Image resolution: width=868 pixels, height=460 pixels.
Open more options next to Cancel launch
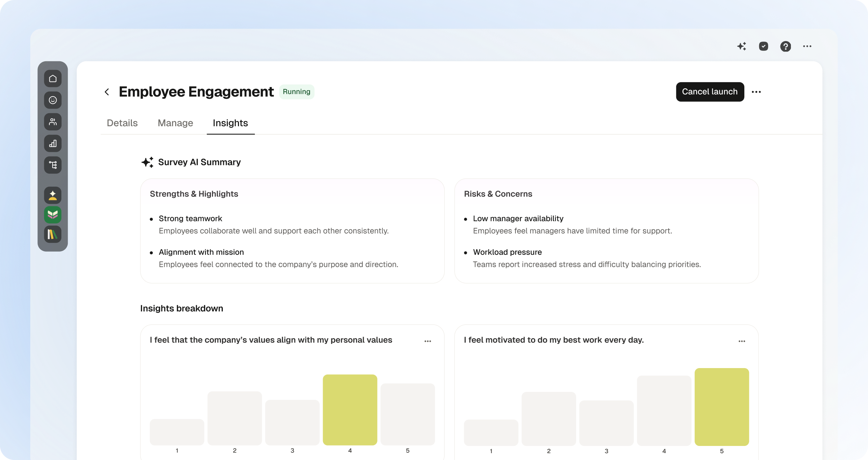(x=756, y=92)
